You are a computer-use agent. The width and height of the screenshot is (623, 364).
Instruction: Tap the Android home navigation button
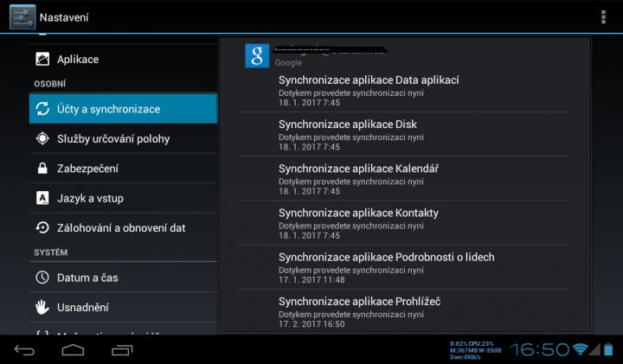[73, 349]
